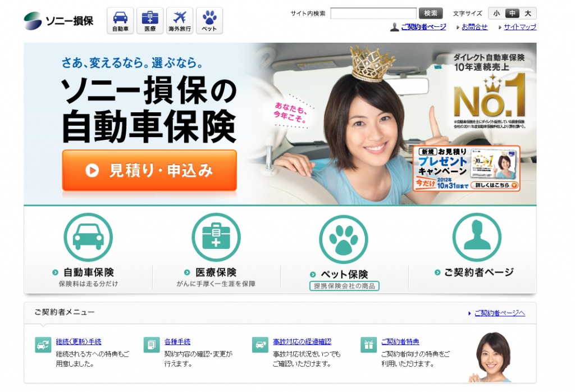This screenshot has width=575, height=392.
Task: Open 継続(更新)手続 link
Action: click(79, 342)
